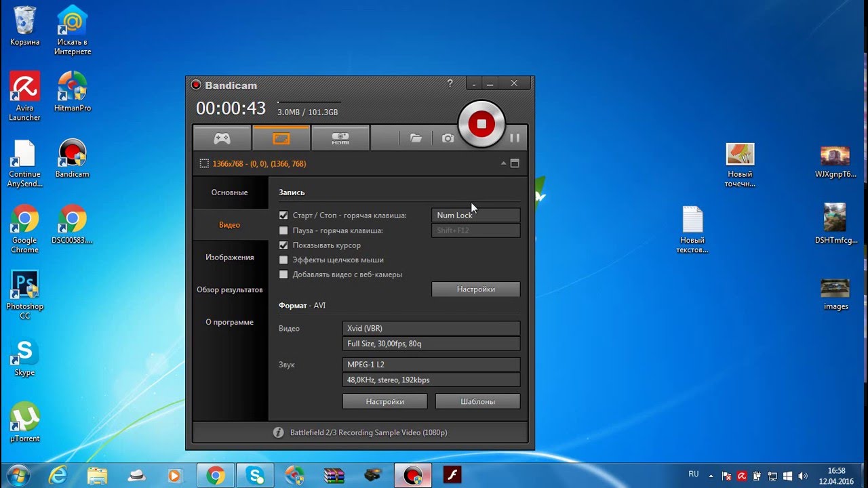Click the fullscreen window icon beside the arrow
Viewport: 868px width, 488px height.
pos(515,163)
